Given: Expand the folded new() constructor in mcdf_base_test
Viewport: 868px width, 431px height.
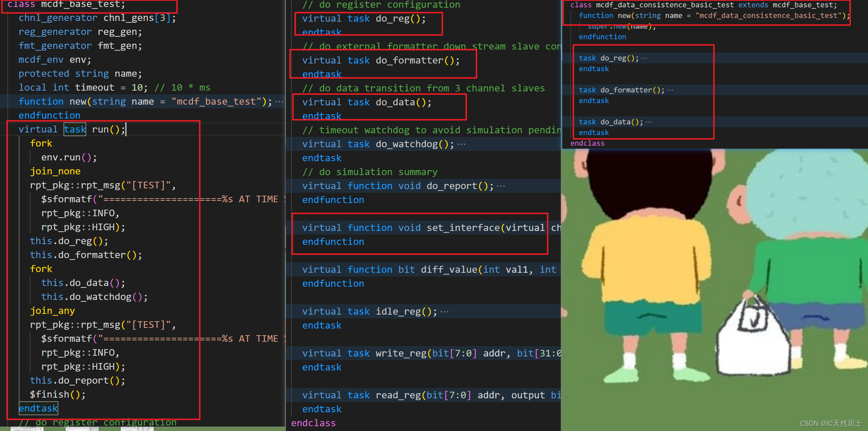Looking at the screenshot, I should pyautogui.click(x=280, y=101).
